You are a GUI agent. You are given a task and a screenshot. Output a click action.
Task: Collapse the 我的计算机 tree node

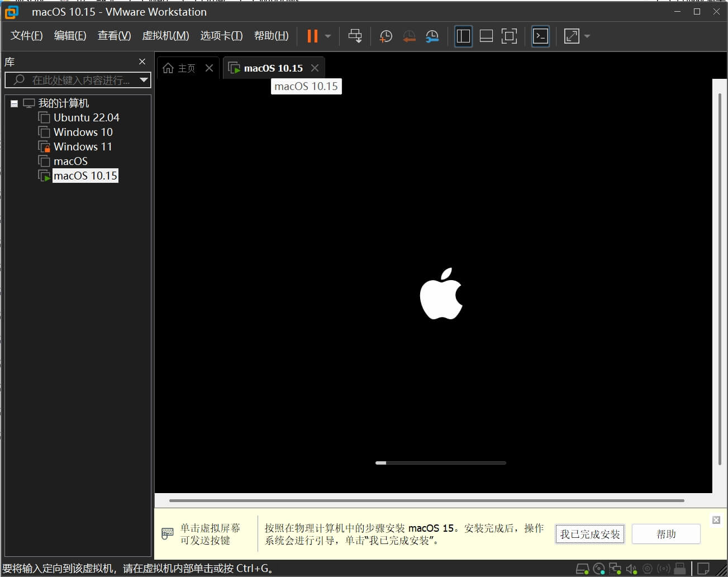(14, 103)
